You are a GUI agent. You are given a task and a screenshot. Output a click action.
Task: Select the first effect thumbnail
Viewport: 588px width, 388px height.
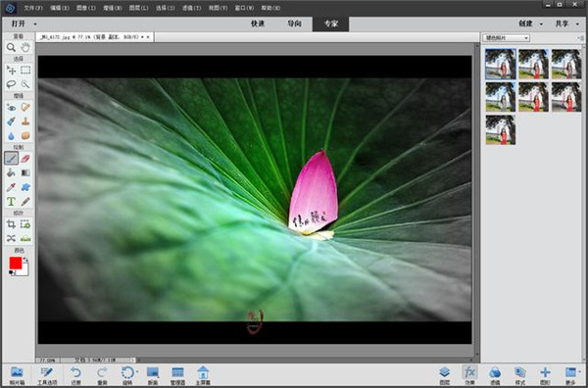tap(500, 64)
